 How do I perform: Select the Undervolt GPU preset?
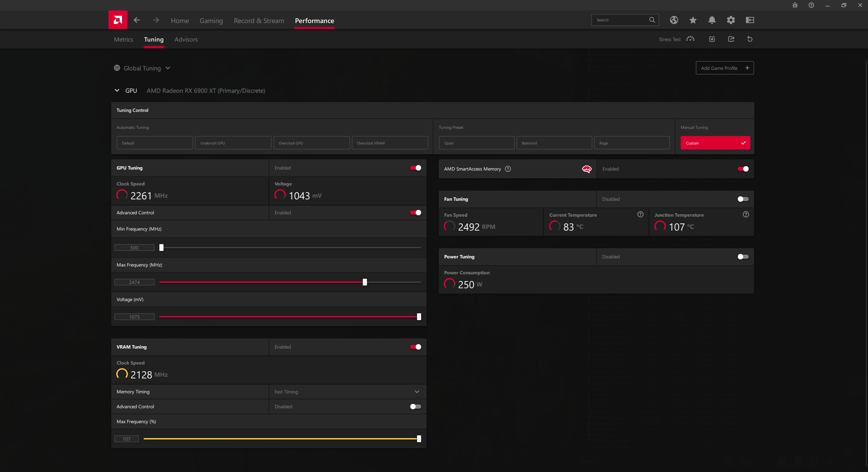(x=233, y=143)
